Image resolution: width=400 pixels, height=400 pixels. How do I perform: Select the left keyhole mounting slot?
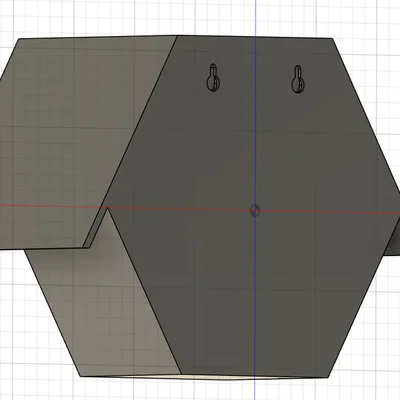212,78
